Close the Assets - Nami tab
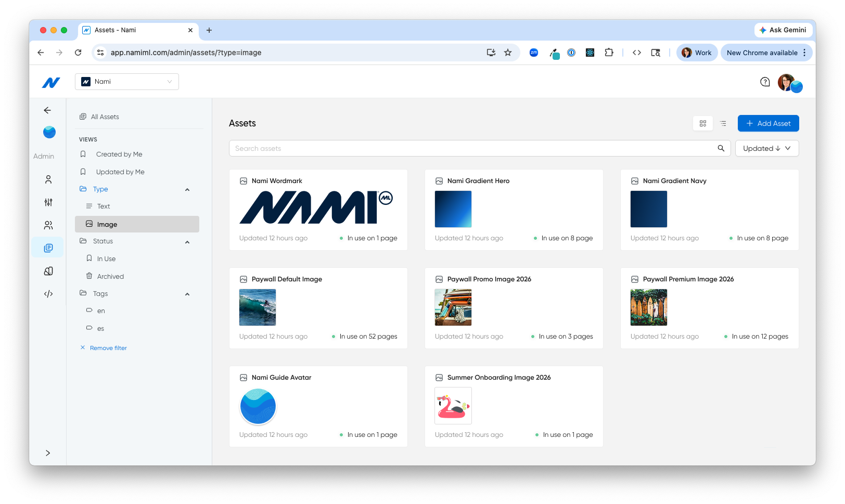 click(190, 30)
